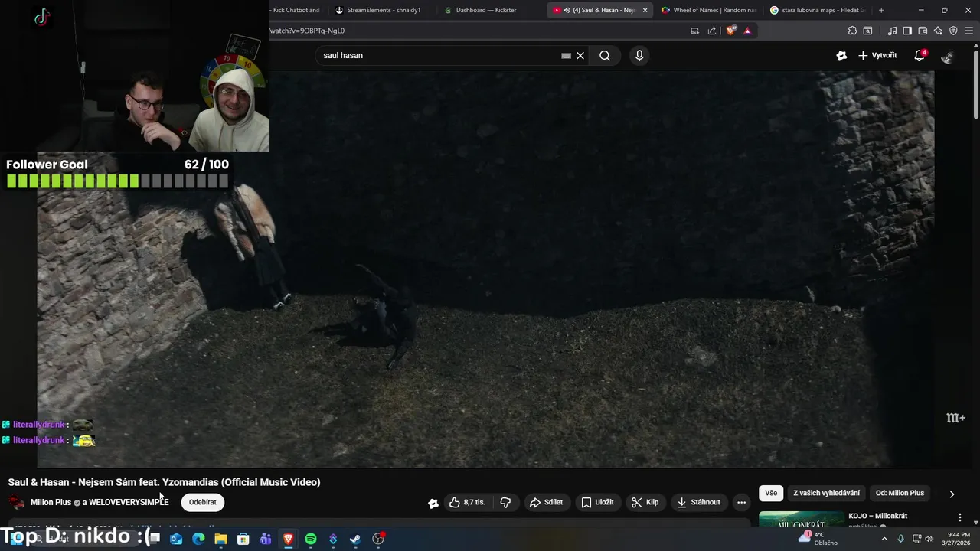Open Microsoft Store from the taskbar

243,539
